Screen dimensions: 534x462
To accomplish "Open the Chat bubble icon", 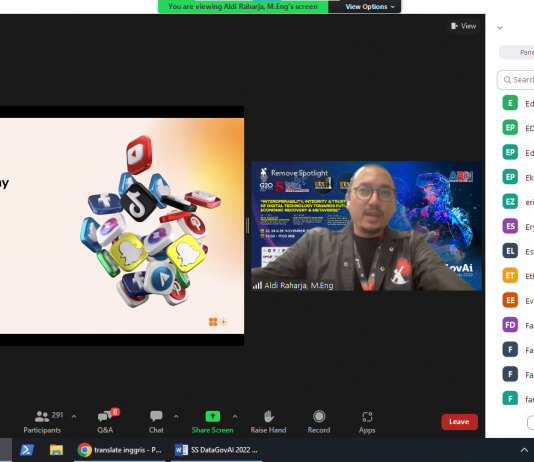I will click(156, 416).
